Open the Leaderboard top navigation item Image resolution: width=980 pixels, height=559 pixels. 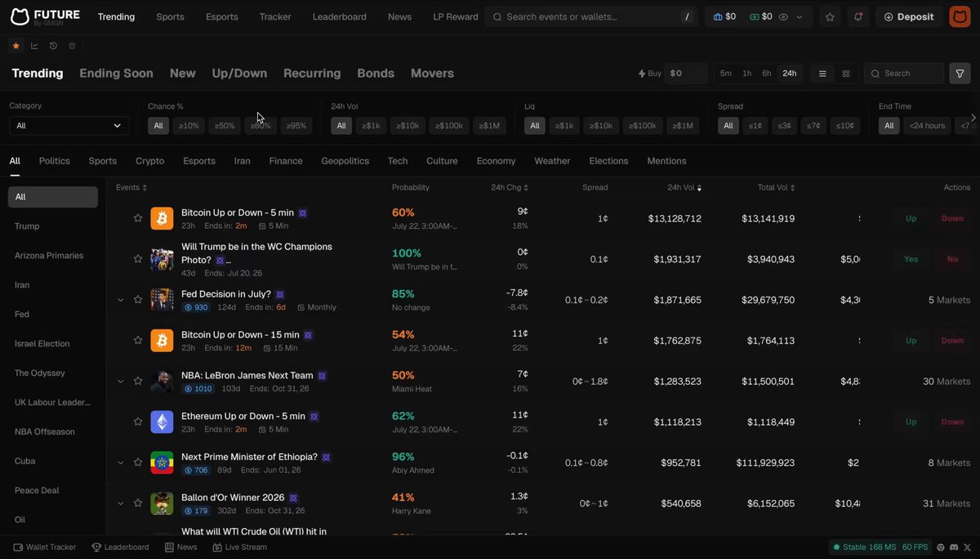pos(339,16)
